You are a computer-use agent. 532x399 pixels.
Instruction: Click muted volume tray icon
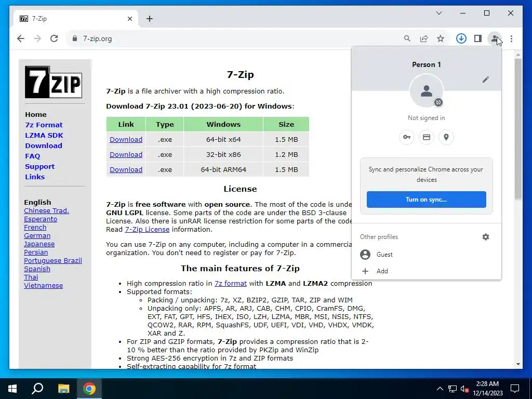click(465, 389)
